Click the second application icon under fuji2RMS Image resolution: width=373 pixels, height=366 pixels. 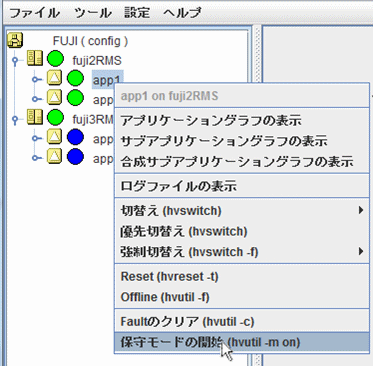(54, 97)
